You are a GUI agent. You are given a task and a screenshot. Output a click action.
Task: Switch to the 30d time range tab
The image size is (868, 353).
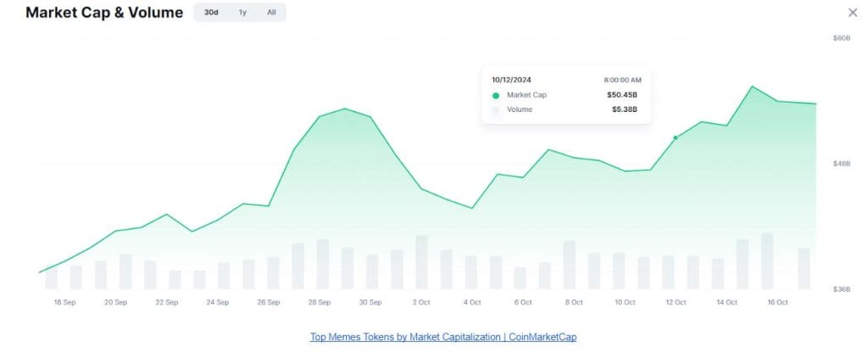211,13
